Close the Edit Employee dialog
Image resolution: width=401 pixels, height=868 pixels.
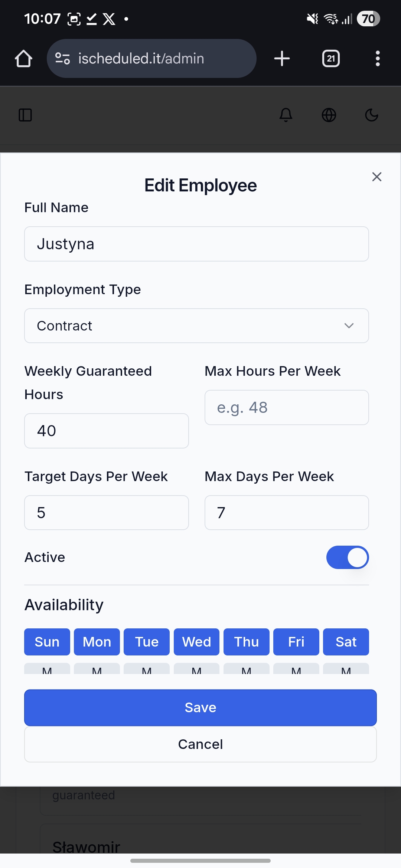[x=377, y=177]
